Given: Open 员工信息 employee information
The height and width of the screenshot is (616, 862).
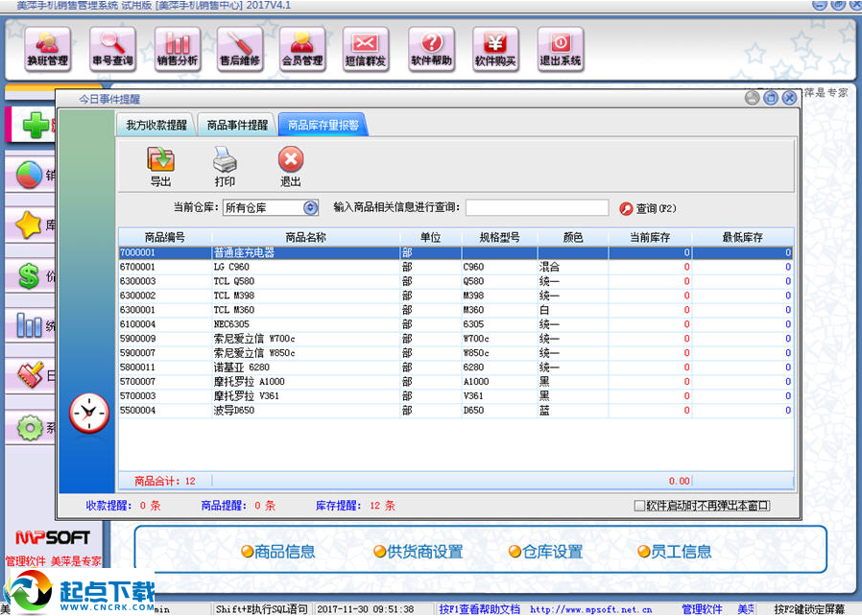Looking at the screenshot, I should (675, 551).
